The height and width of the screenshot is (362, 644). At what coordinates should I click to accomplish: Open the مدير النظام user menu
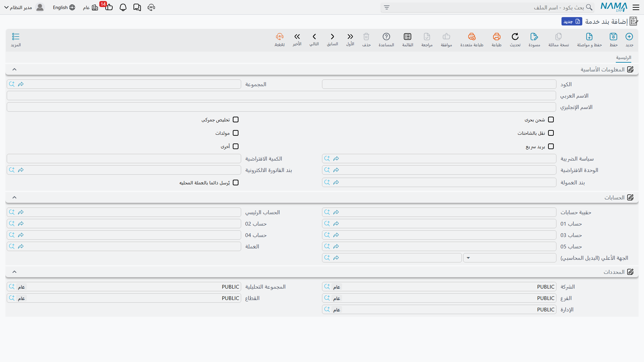point(24,7)
